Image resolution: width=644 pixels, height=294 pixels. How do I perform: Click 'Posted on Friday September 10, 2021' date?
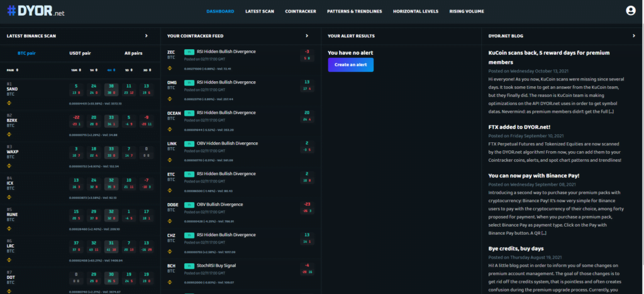(526, 136)
